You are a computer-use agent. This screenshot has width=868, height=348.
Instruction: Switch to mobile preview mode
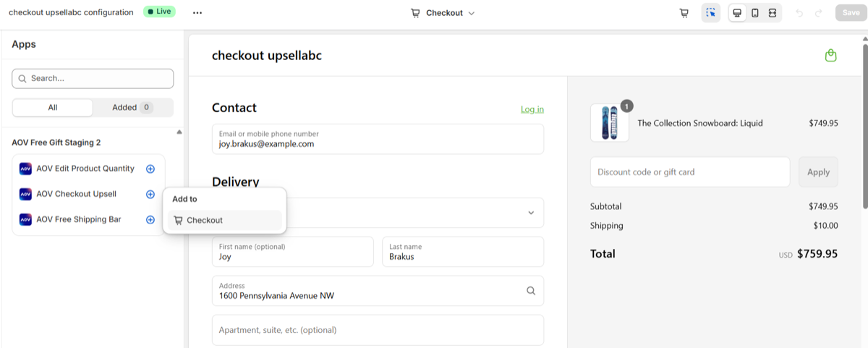(755, 13)
